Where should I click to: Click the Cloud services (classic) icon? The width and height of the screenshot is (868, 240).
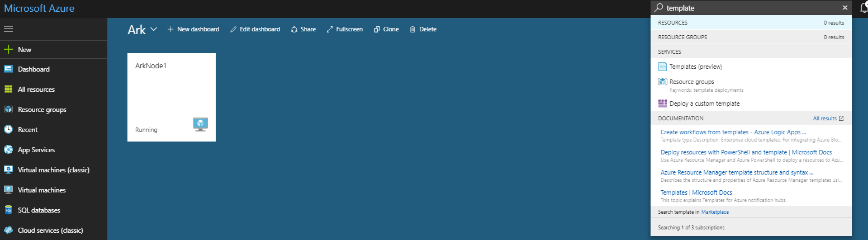click(x=8, y=230)
